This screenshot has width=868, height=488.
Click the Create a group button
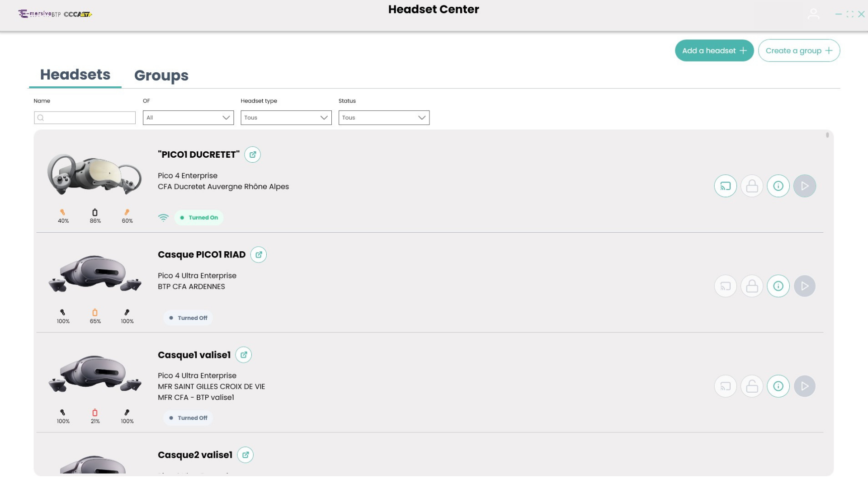(x=799, y=51)
